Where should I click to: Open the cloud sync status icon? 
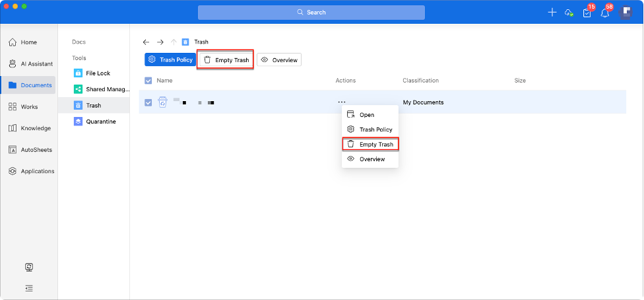569,13
